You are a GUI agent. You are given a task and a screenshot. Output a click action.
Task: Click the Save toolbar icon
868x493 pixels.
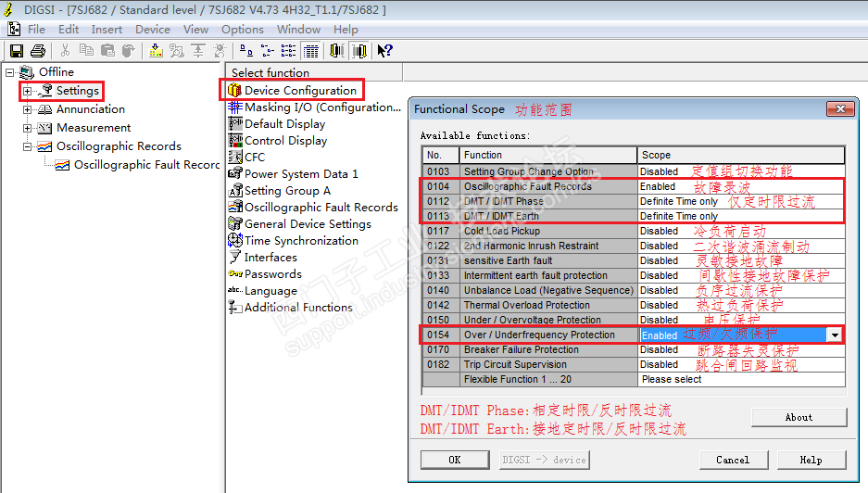[17, 51]
